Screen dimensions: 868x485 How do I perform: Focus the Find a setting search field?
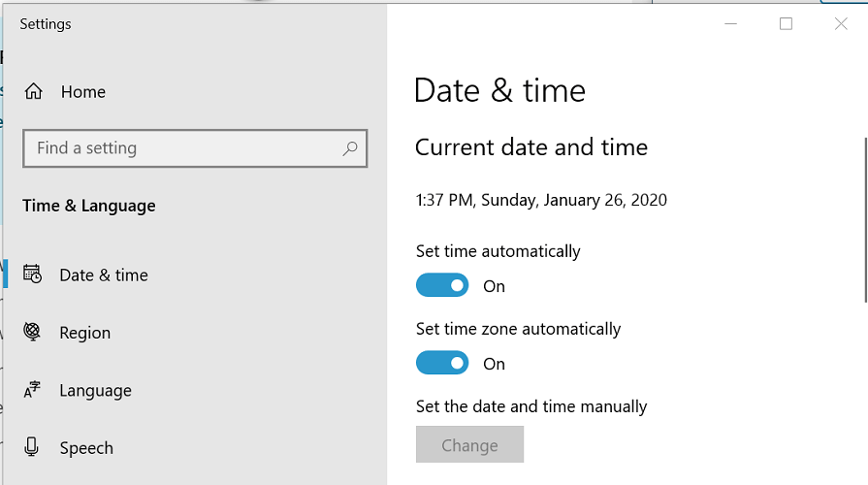(x=184, y=148)
